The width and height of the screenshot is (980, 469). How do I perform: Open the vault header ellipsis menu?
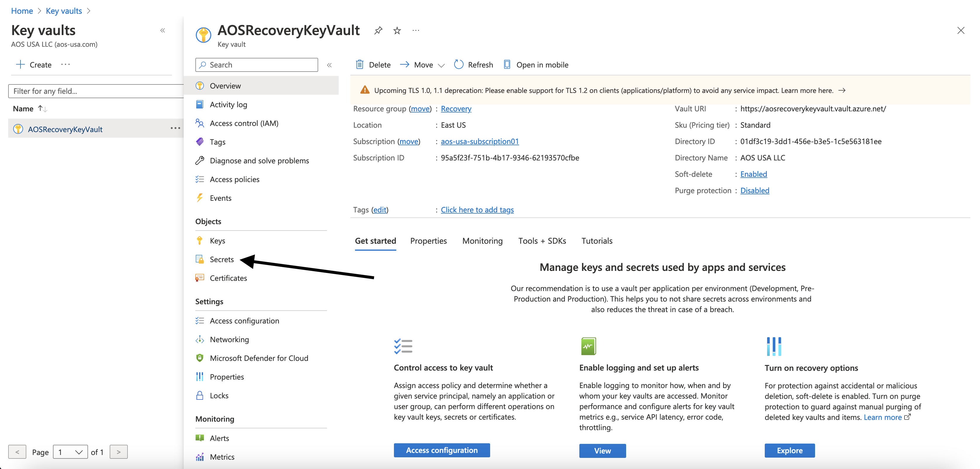coord(416,30)
